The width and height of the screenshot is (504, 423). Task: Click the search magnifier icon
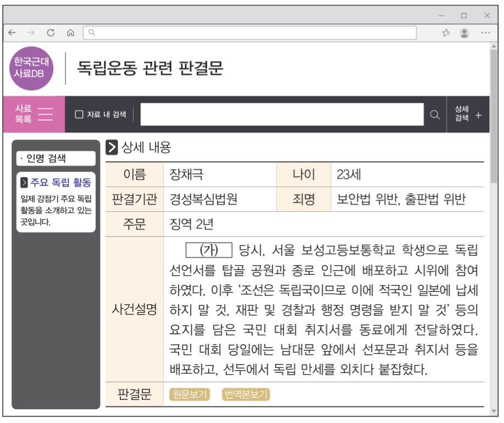pos(435,114)
